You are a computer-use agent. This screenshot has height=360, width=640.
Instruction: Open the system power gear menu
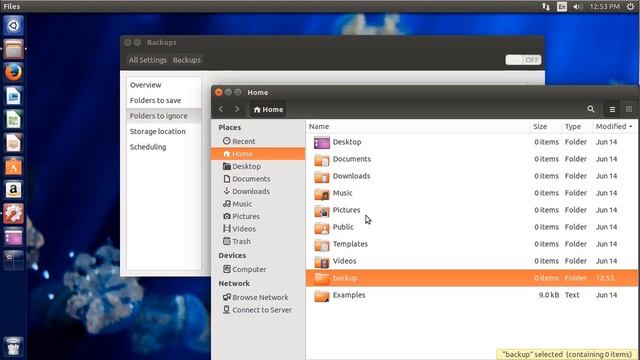tap(631, 6)
